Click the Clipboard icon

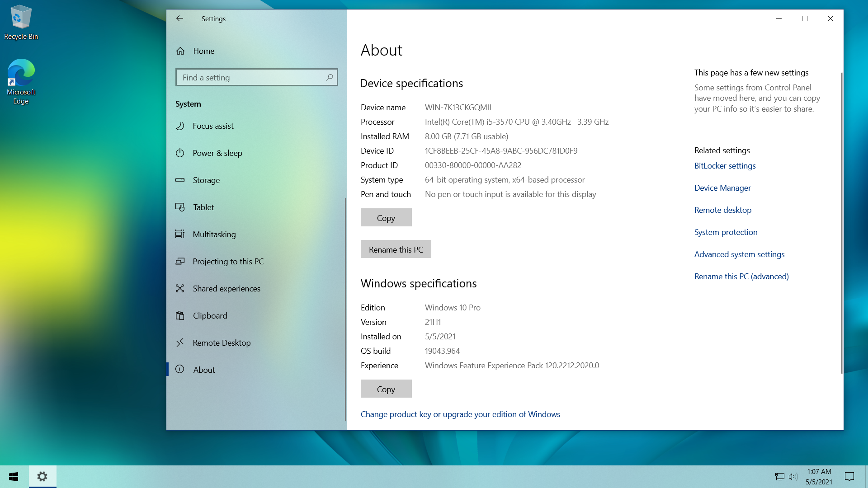(x=180, y=315)
